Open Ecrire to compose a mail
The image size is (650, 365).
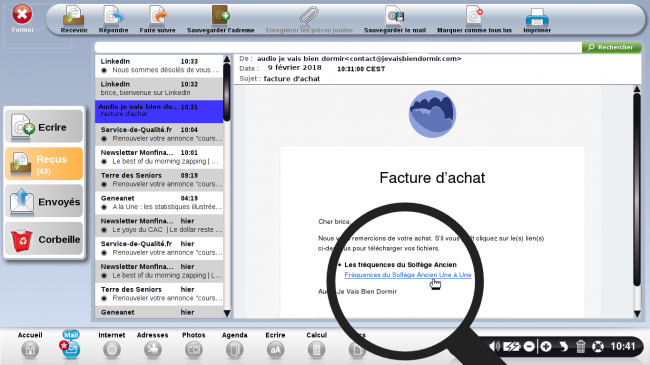[x=44, y=127]
